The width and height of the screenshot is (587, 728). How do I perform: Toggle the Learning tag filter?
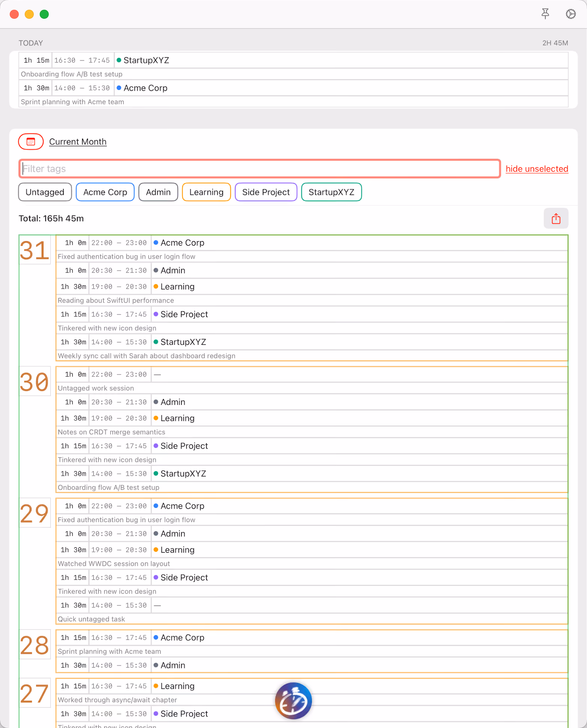tap(207, 192)
